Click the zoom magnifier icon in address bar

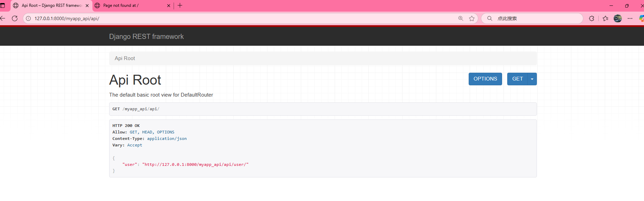(x=461, y=18)
